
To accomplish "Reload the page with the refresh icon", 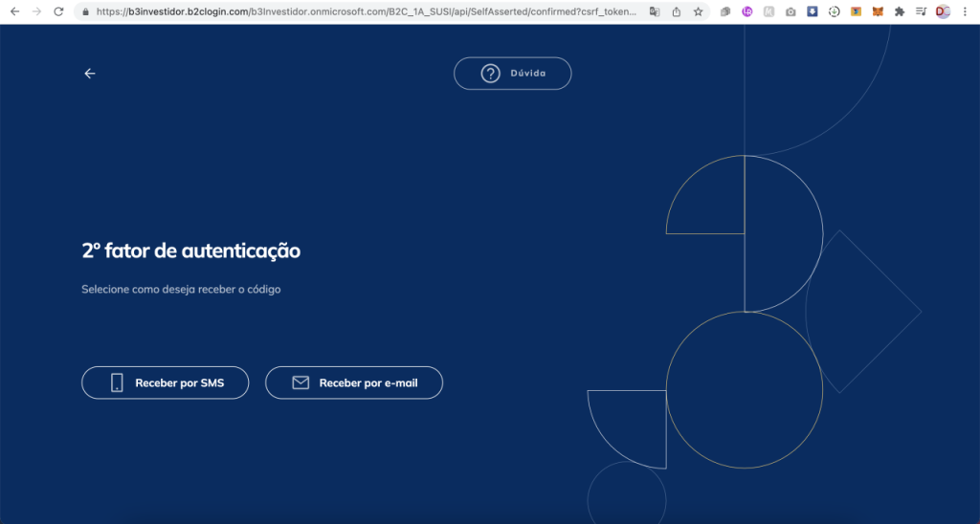I will (x=58, y=11).
